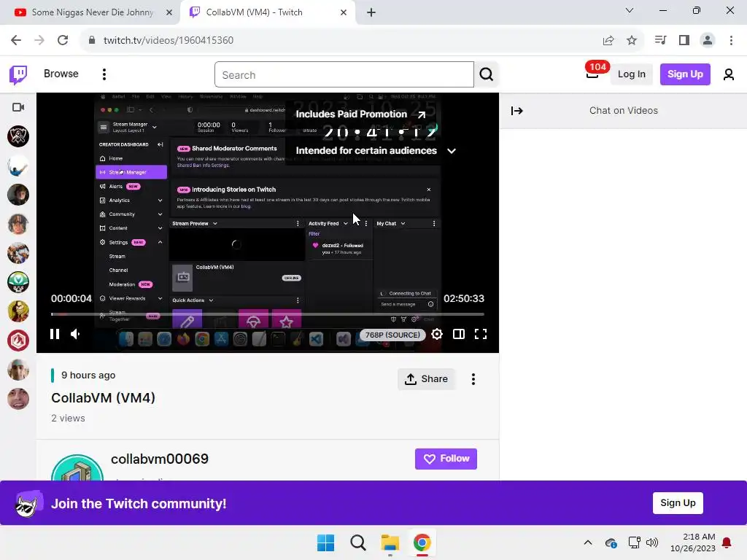Follow the collabvm00069 channel
This screenshot has width=747, height=560.
pos(446,459)
